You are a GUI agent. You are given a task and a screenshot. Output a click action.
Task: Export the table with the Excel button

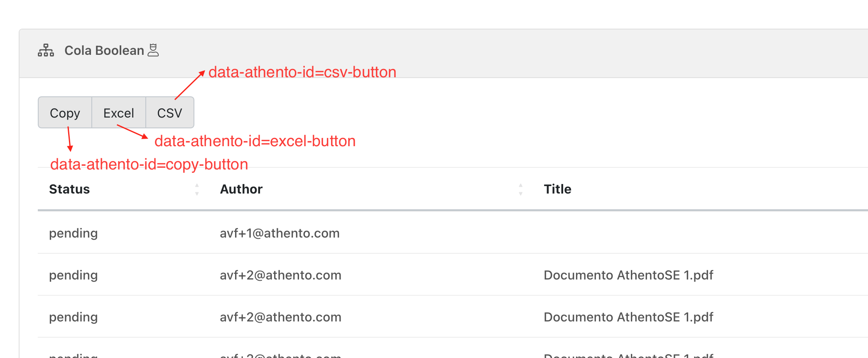[119, 113]
